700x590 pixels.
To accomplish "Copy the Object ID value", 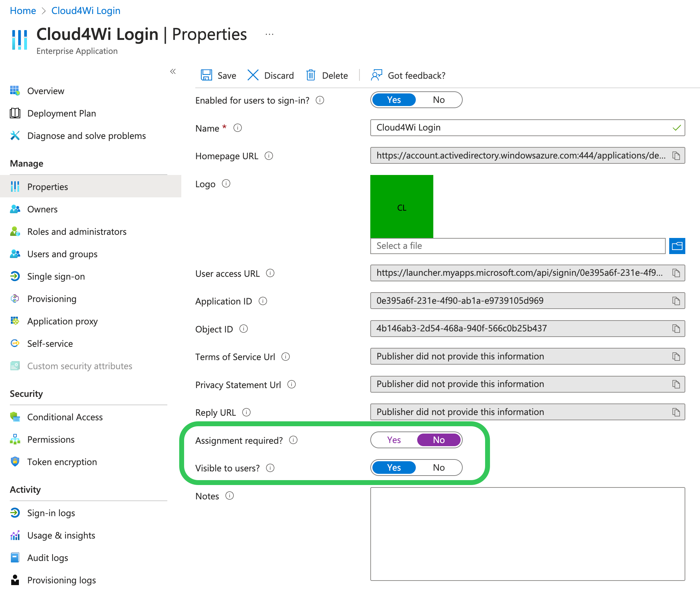I will coord(676,329).
